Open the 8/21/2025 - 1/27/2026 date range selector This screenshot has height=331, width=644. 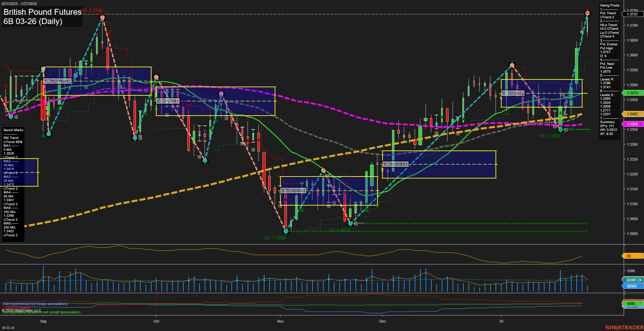tap(19, 3)
